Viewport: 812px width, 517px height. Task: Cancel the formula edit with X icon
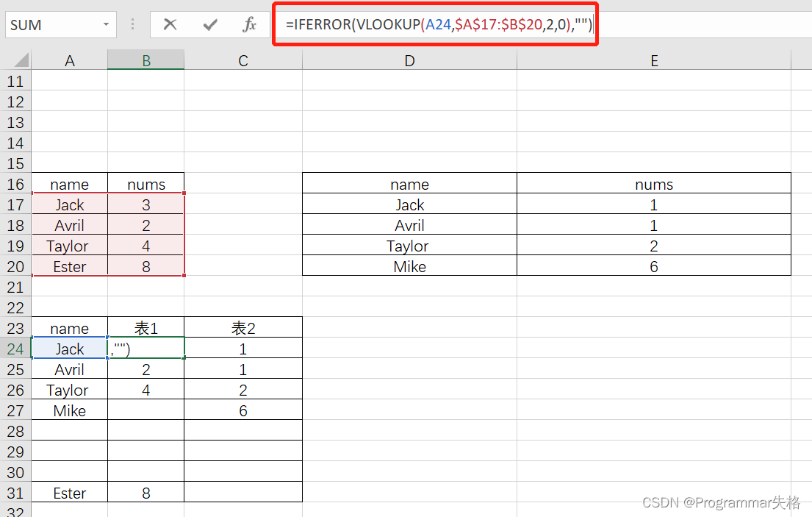[x=170, y=24]
